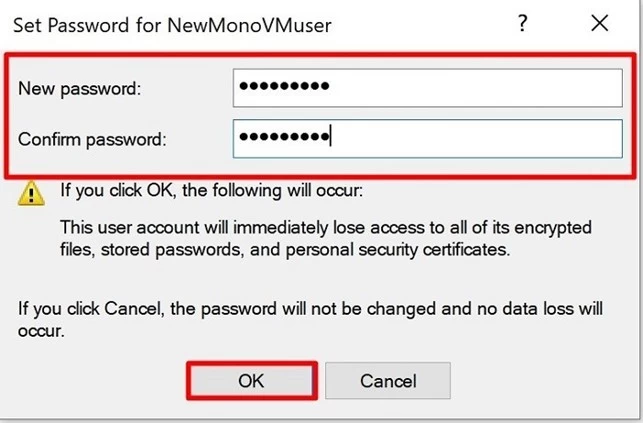The width and height of the screenshot is (643, 423).
Task: Click the question mark help icon
Action: pyautogui.click(x=522, y=23)
